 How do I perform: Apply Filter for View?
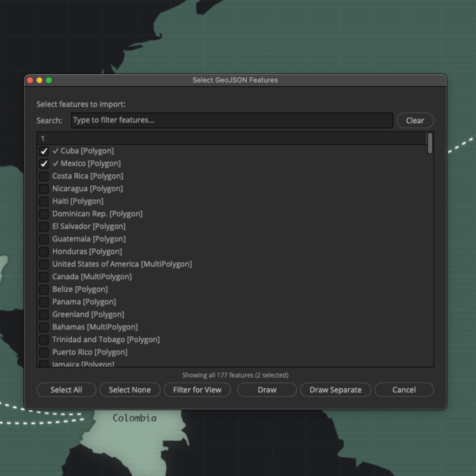pos(197,390)
